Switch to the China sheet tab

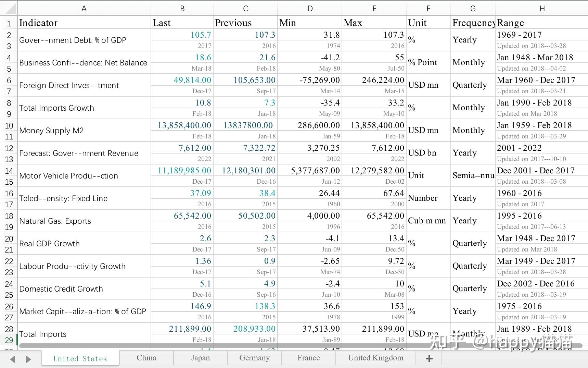[x=146, y=358]
